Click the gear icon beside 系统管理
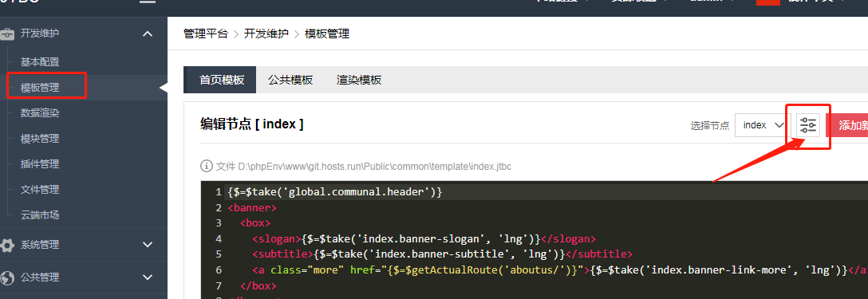868x299 pixels. 7,245
